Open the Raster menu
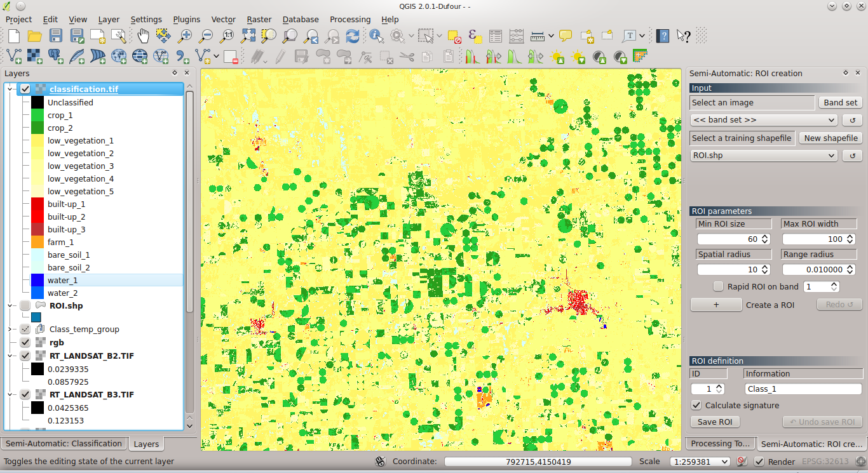This screenshot has width=868, height=473. pyautogui.click(x=259, y=19)
